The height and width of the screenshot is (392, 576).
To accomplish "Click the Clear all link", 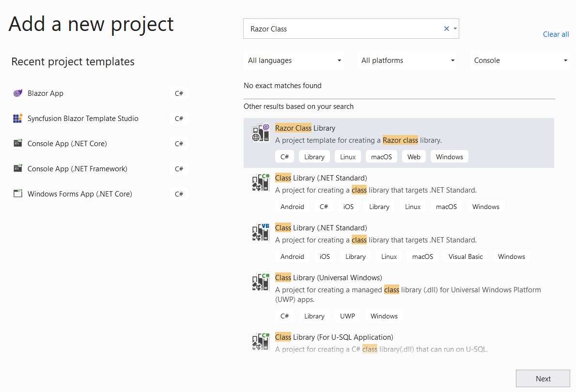I will click(556, 34).
